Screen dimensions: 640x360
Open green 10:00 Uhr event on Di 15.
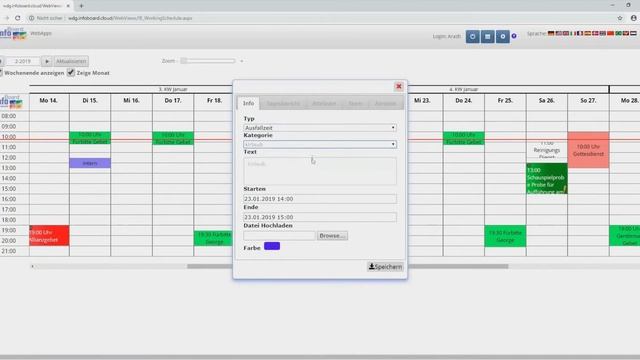(x=90, y=138)
